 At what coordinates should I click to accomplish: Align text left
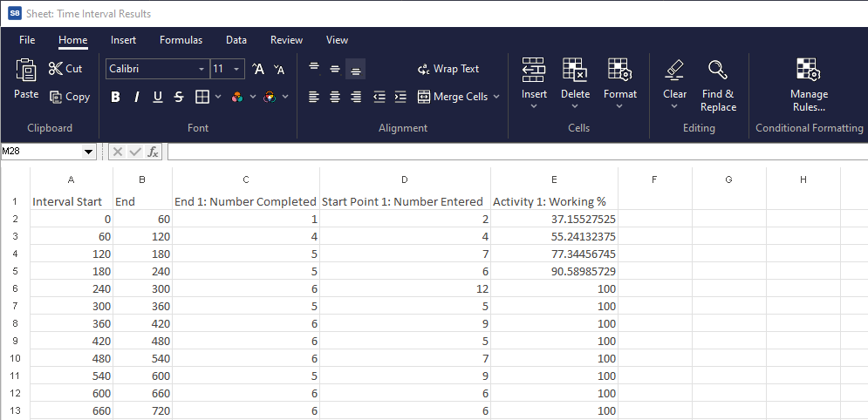[x=314, y=97]
